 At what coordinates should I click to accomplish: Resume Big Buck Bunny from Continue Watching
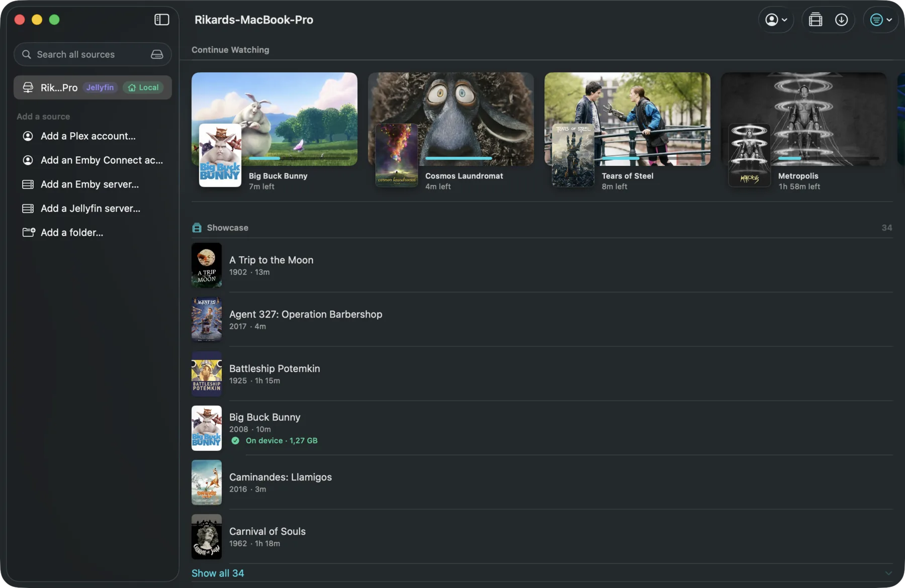tap(275, 131)
